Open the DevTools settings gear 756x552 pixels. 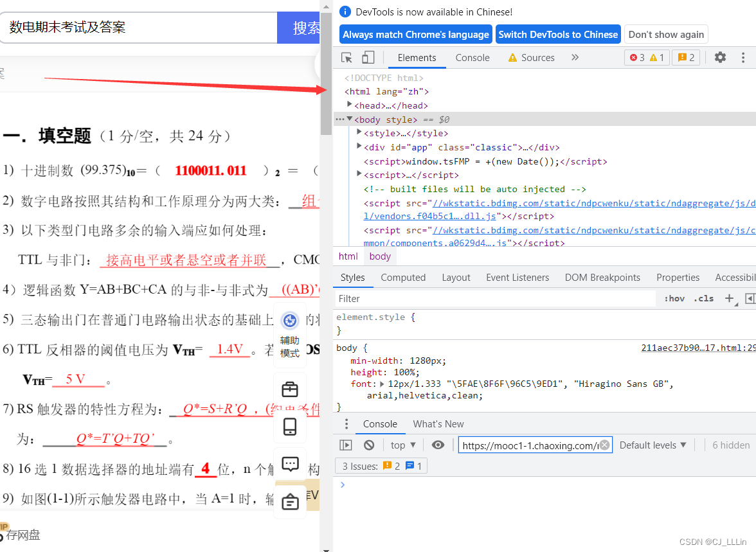click(x=720, y=57)
